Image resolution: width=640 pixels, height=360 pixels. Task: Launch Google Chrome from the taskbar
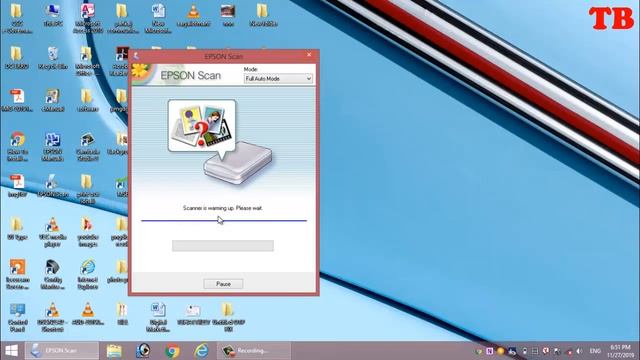click(173, 351)
